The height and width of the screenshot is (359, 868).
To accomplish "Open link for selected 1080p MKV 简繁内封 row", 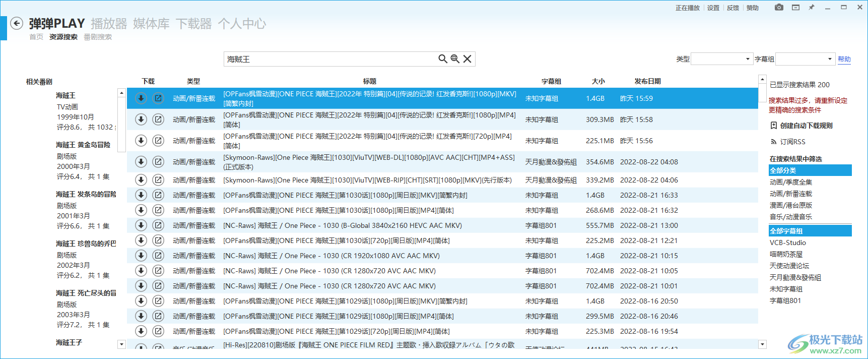I will 158,98.
